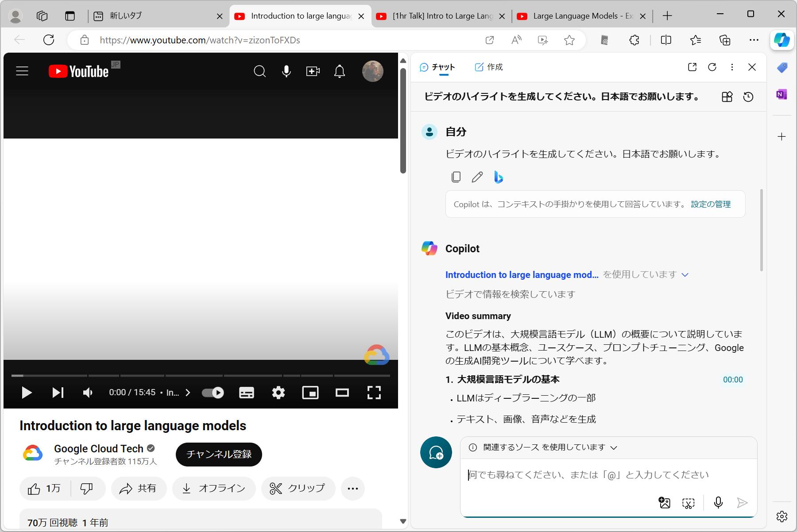Open Introduction to large language mod... link
The width and height of the screenshot is (797, 532).
[522, 275]
